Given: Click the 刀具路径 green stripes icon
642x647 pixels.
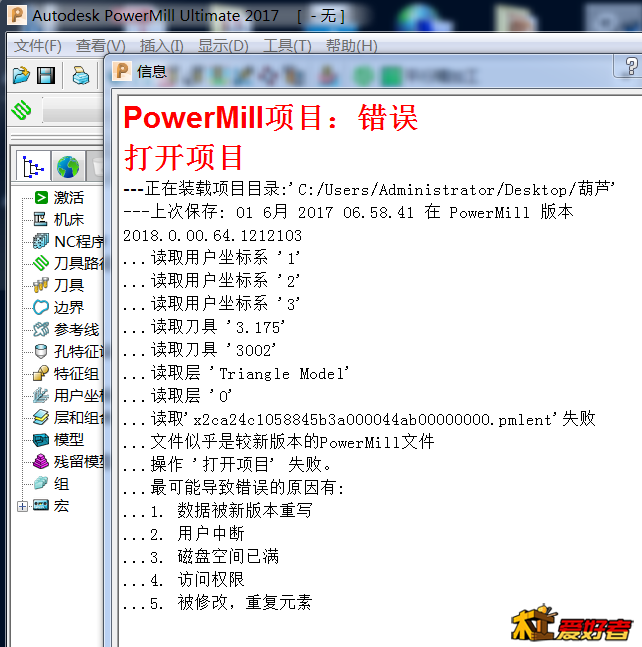Looking at the screenshot, I should tap(40, 263).
